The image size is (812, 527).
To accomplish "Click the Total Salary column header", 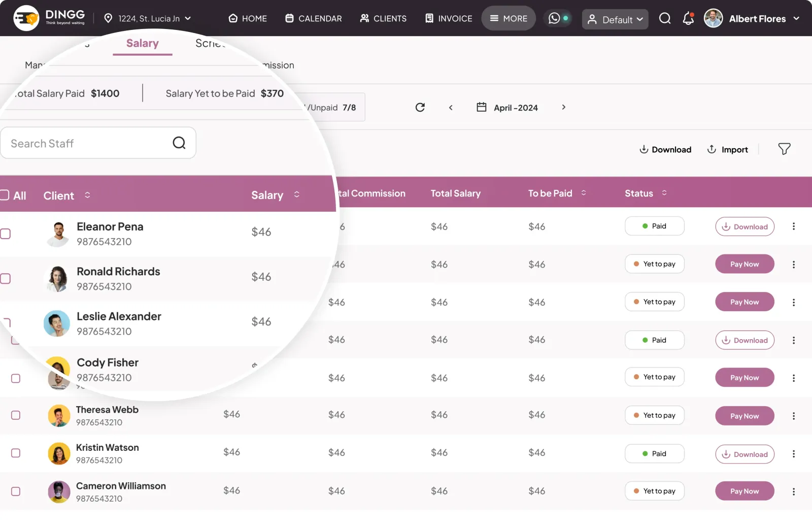I will tap(455, 193).
